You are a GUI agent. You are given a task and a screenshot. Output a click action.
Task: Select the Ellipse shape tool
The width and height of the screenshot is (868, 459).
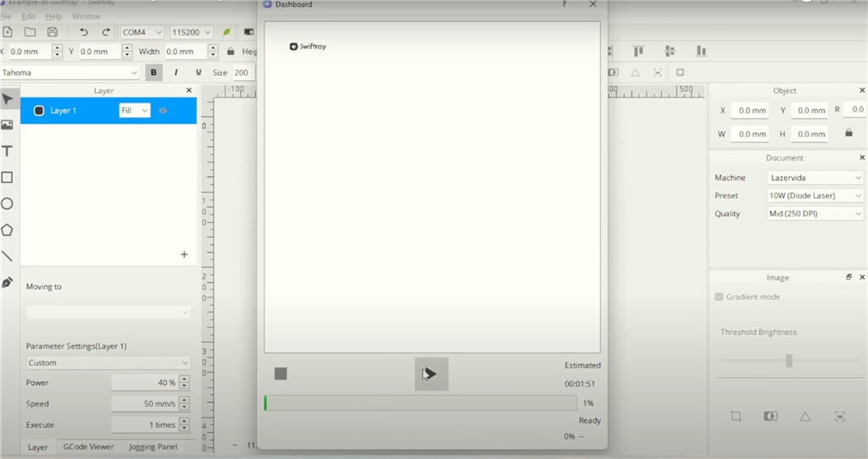coord(8,204)
